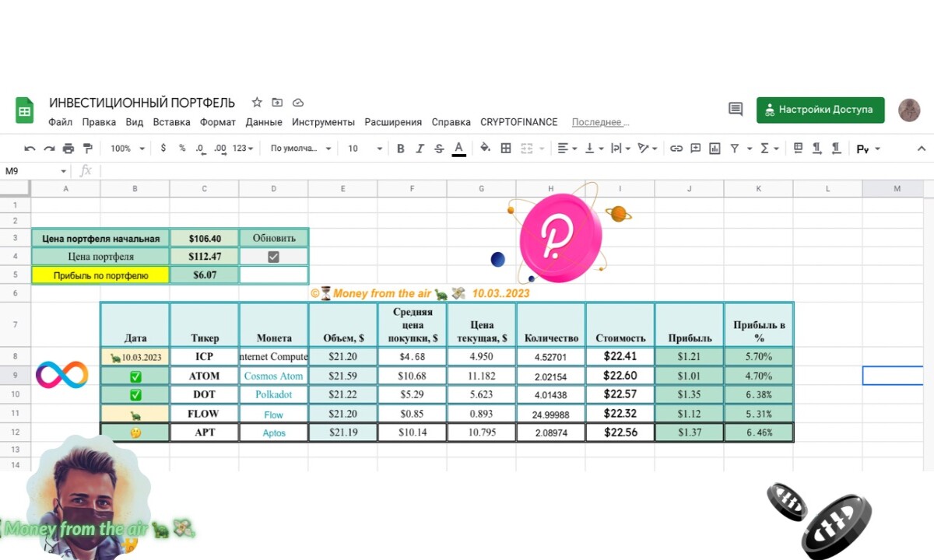Open the Данные menu
This screenshot has width=934, height=560.
coord(264,122)
